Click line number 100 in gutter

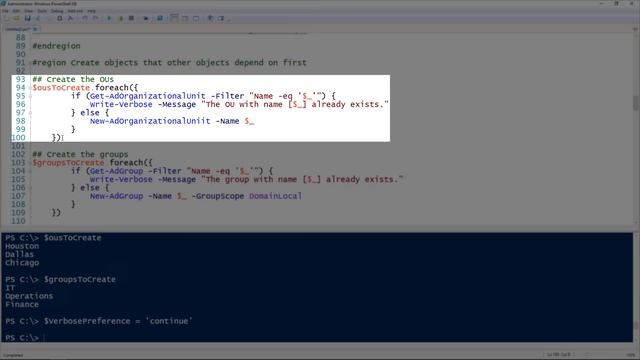[18, 138]
